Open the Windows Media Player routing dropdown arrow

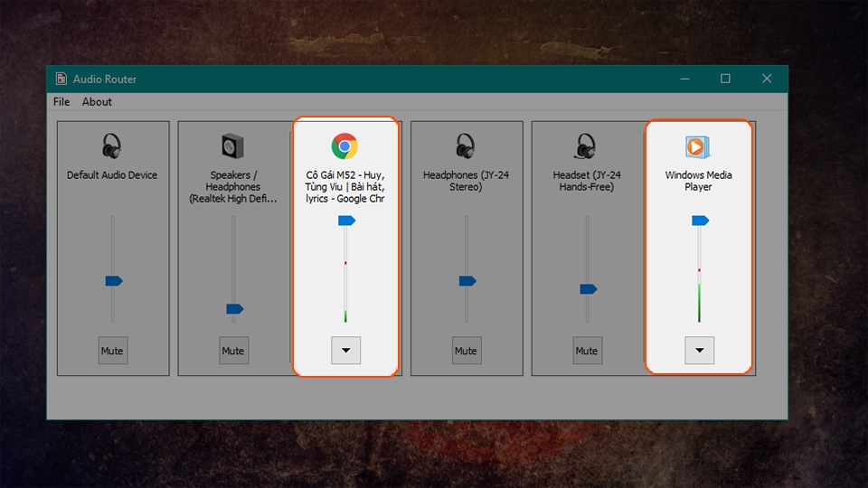pos(700,351)
